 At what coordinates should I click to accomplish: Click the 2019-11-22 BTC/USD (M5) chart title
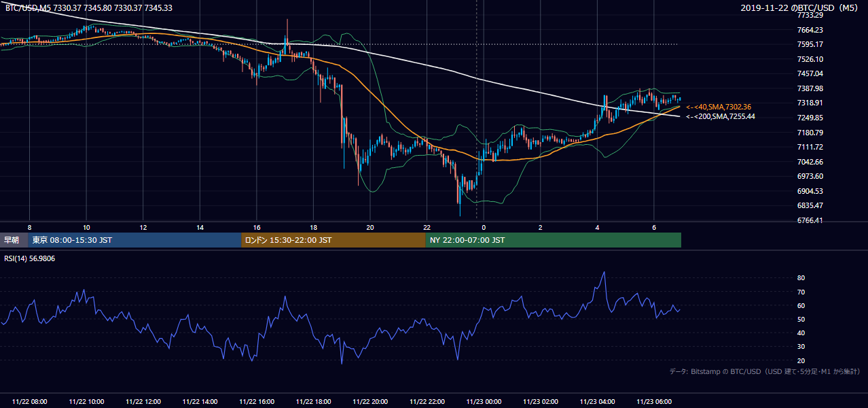click(x=801, y=7)
